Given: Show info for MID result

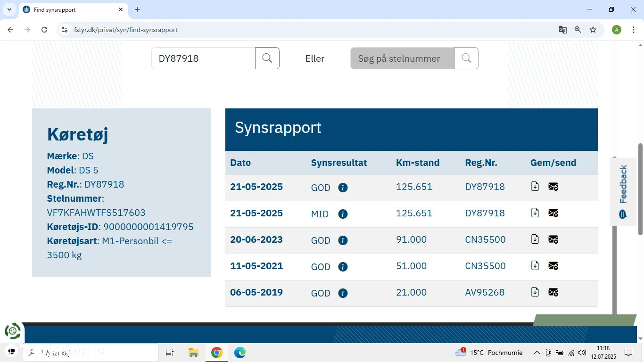Looking at the screenshot, I should click(343, 214).
